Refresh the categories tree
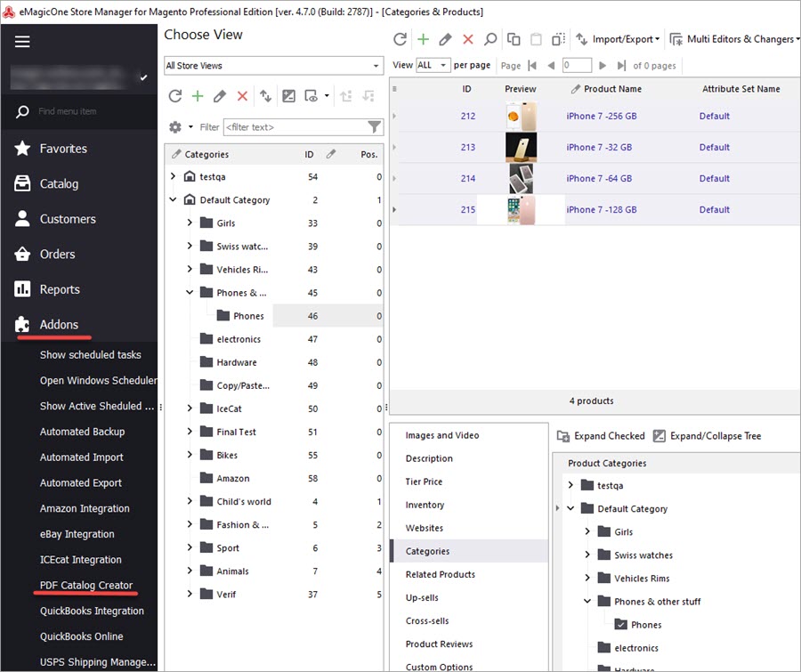Viewport: 801px width, 672px height. point(175,95)
